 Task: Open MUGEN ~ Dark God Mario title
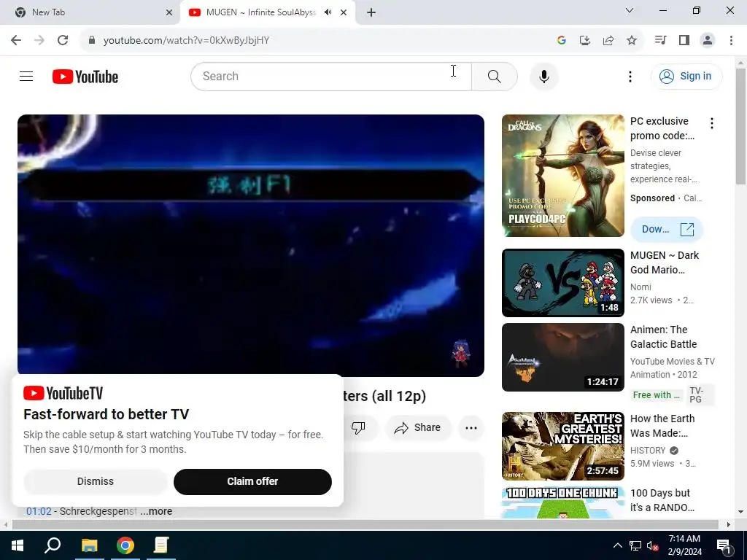tap(664, 262)
